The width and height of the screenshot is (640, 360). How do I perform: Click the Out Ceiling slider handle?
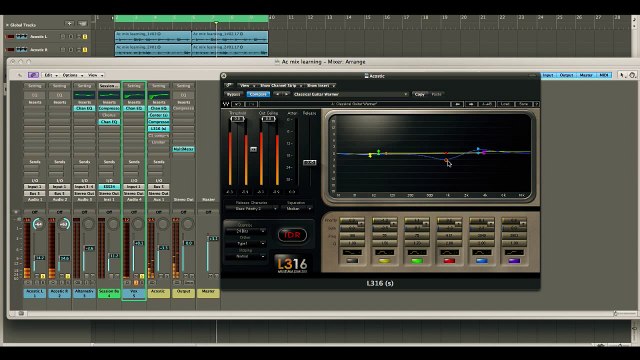point(268,119)
